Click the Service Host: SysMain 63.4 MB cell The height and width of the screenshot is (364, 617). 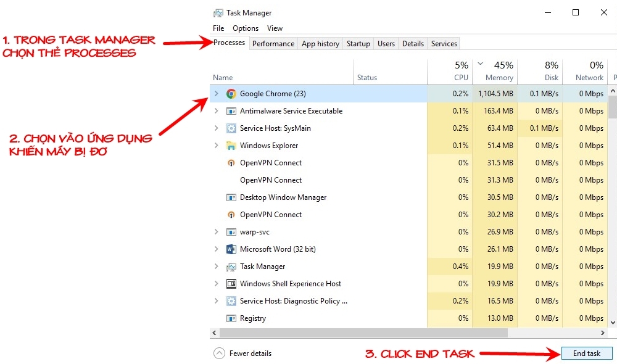point(495,128)
